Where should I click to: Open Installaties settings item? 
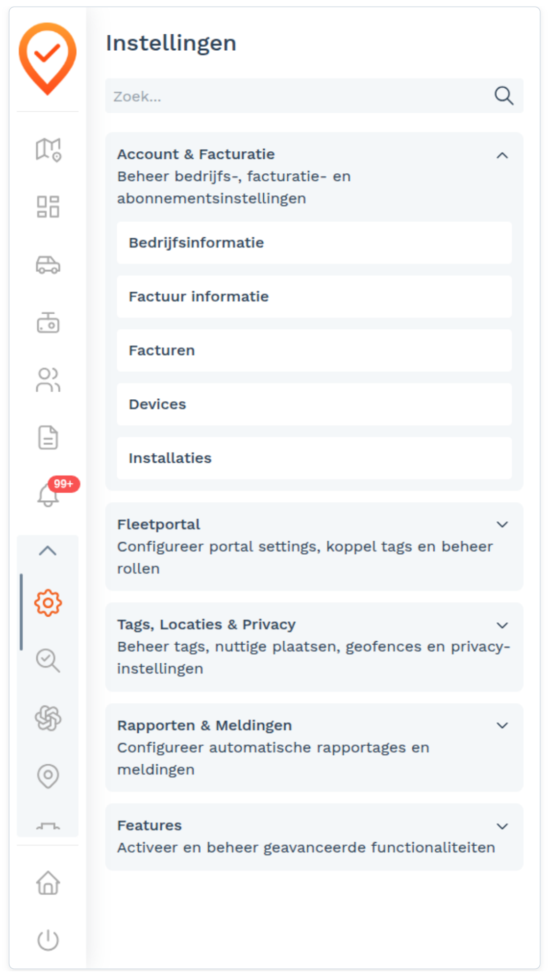point(314,458)
